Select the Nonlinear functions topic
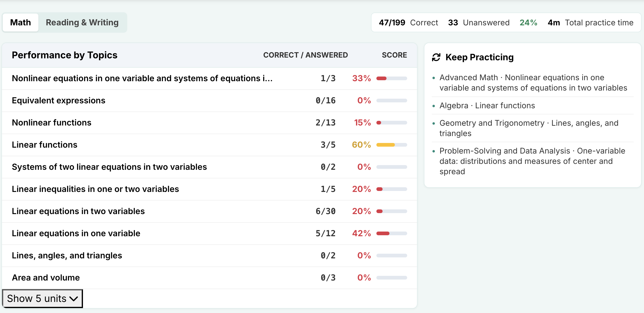644x313 pixels. (x=51, y=122)
